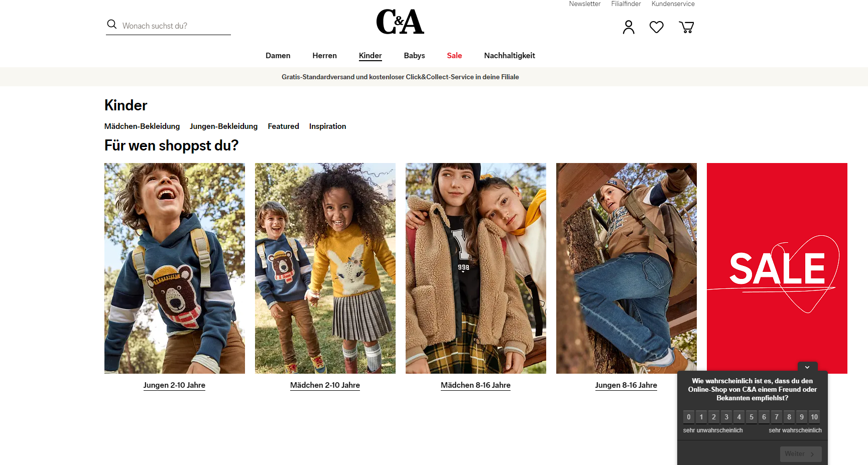Click the search magnifier icon
The height and width of the screenshot is (465, 868).
coord(112,25)
